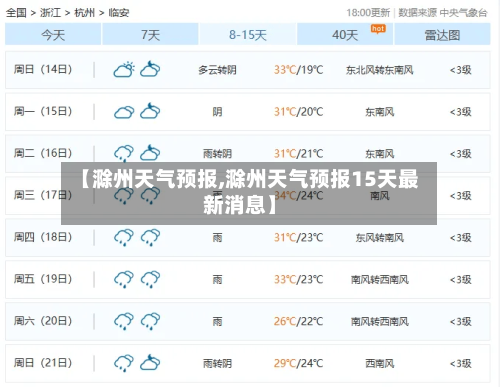Click 29℃/24℃ temperature for 21日

pyautogui.click(x=298, y=363)
